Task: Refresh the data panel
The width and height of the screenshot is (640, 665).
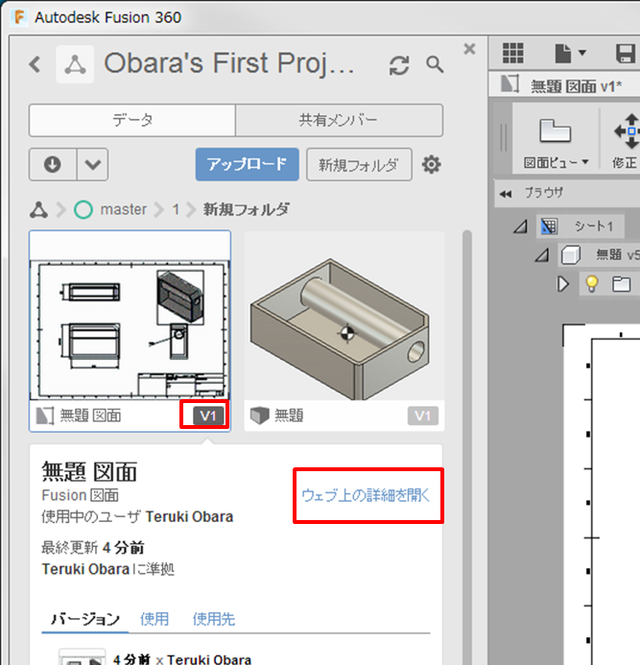Action: [x=399, y=65]
